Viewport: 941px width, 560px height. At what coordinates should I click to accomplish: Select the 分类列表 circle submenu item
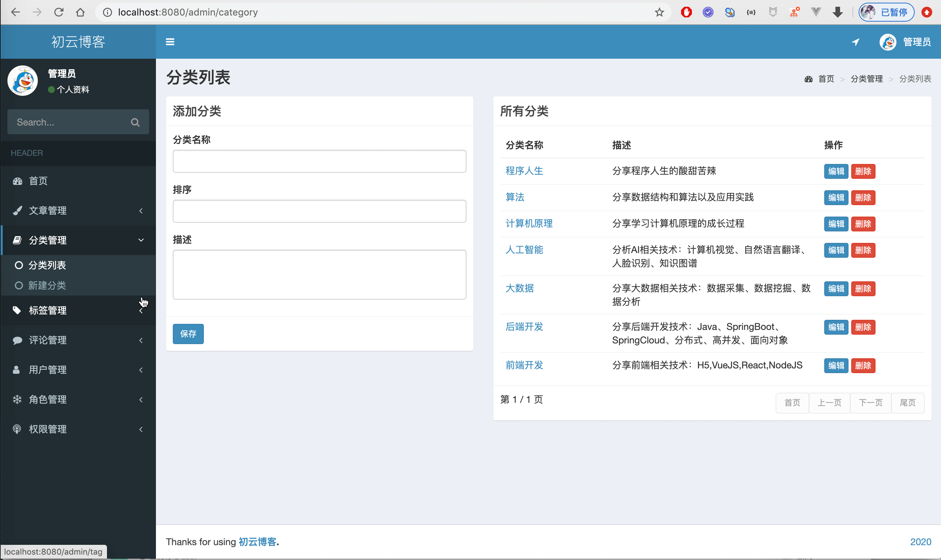point(47,265)
